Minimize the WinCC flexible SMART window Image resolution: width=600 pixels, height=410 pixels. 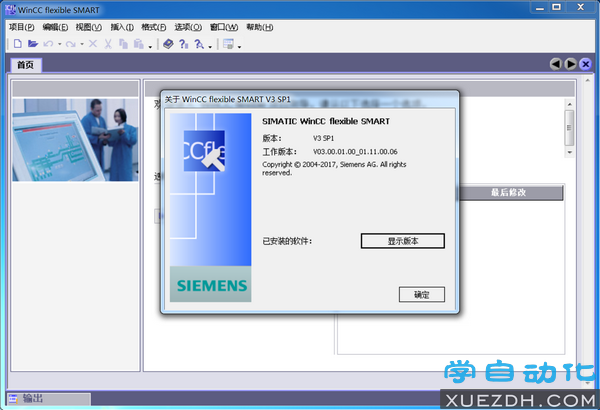point(540,8)
